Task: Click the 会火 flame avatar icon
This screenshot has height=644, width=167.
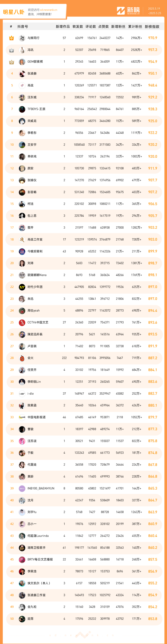Action: 22,358
